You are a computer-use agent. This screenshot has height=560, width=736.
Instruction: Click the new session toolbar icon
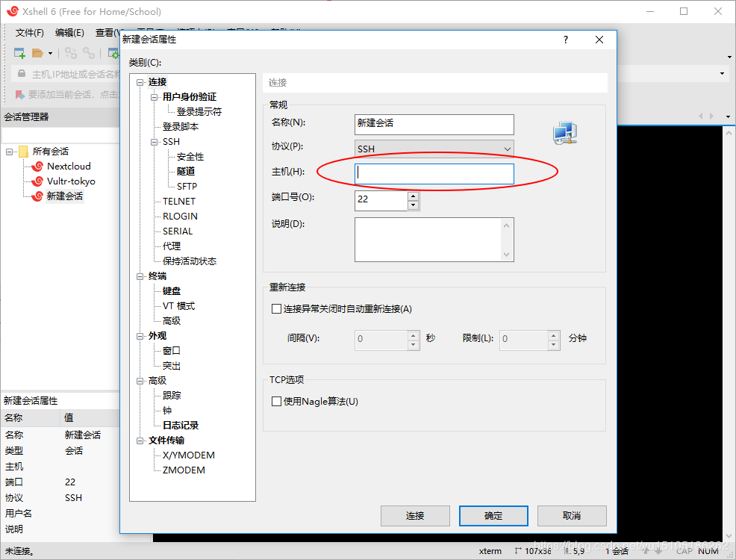(x=20, y=53)
